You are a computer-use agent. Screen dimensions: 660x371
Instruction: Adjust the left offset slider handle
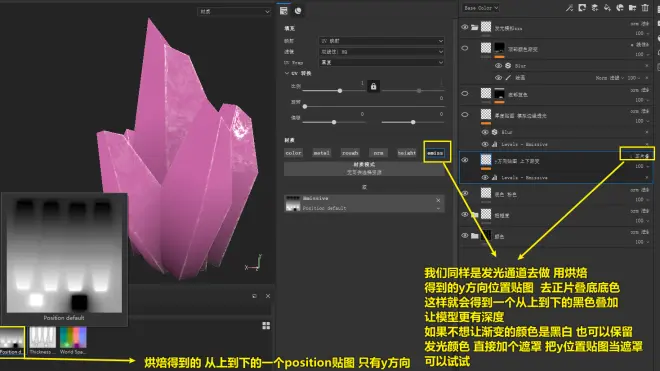tap(334, 122)
